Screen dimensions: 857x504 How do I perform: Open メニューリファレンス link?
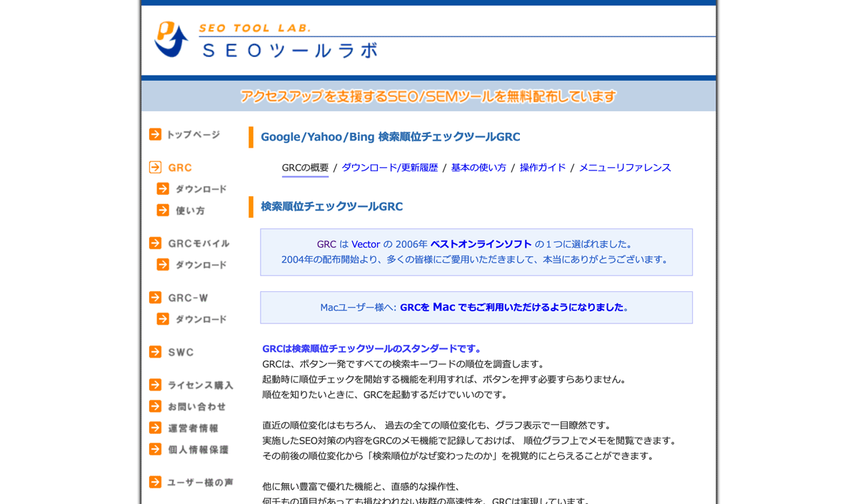coord(625,168)
